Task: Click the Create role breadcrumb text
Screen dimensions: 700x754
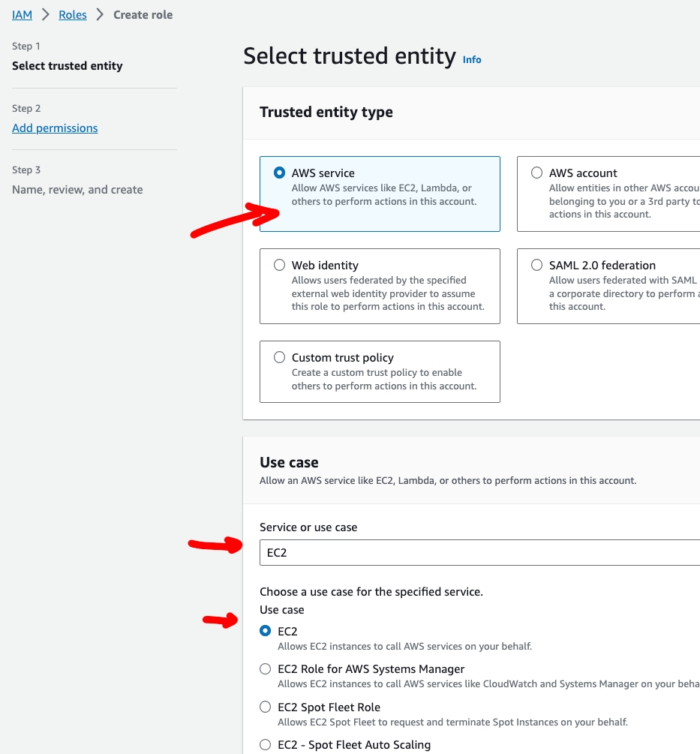Action: [143, 14]
